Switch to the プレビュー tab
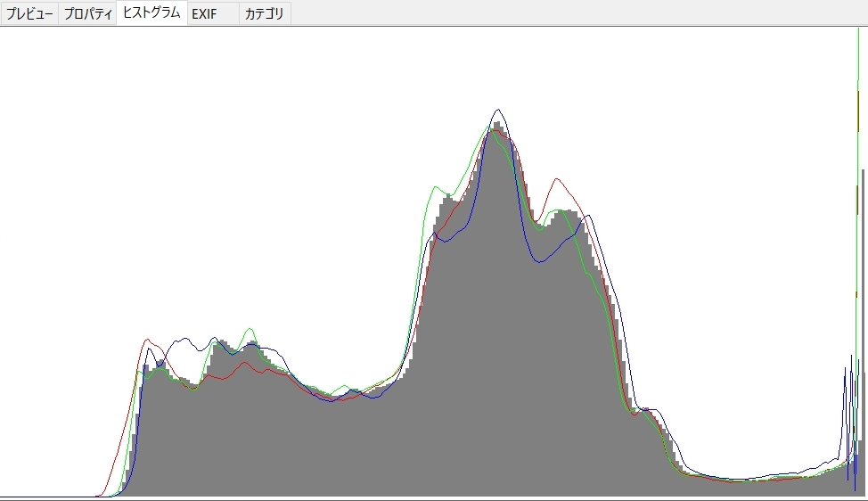The width and height of the screenshot is (868, 501). pos(29,13)
